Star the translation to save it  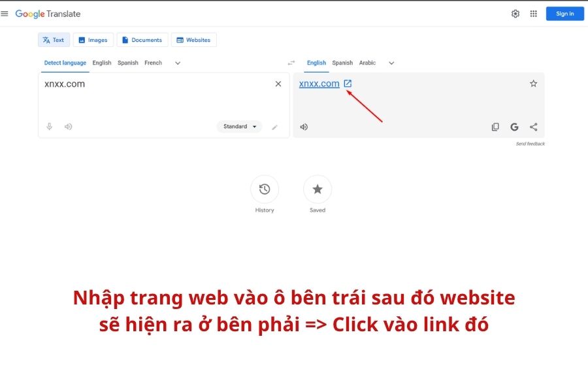(x=533, y=83)
